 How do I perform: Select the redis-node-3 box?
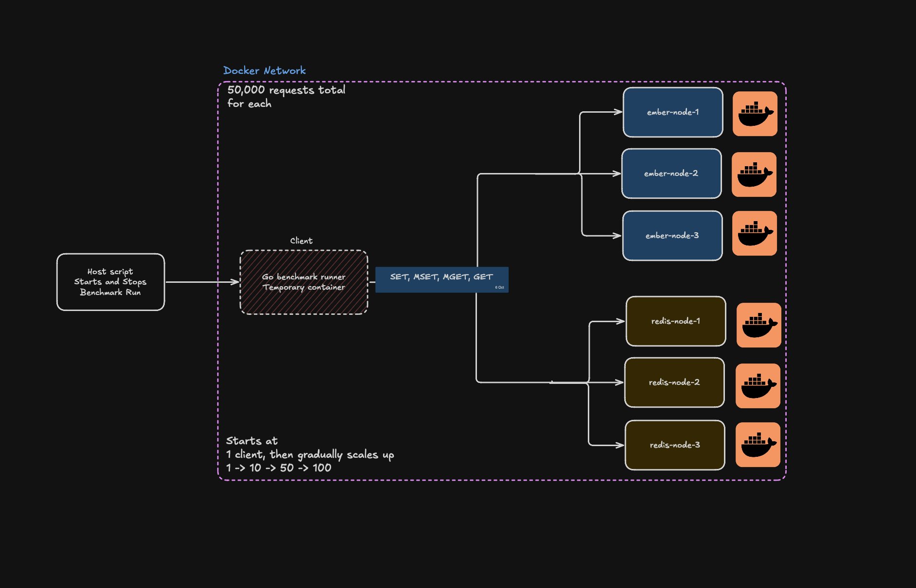pos(675,445)
